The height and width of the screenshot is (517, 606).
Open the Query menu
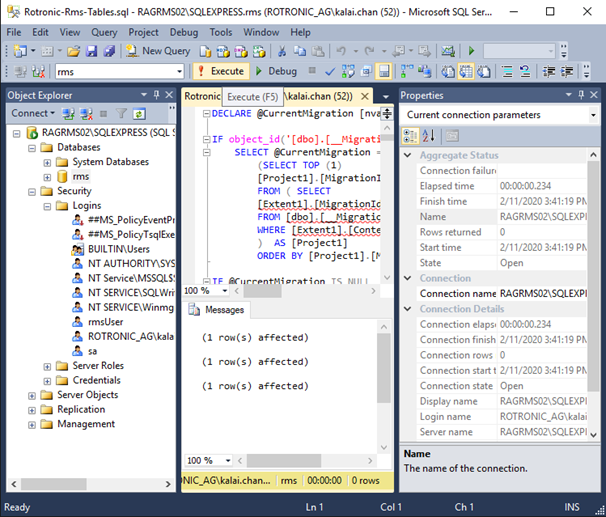pyautogui.click(x=104, y=32)
